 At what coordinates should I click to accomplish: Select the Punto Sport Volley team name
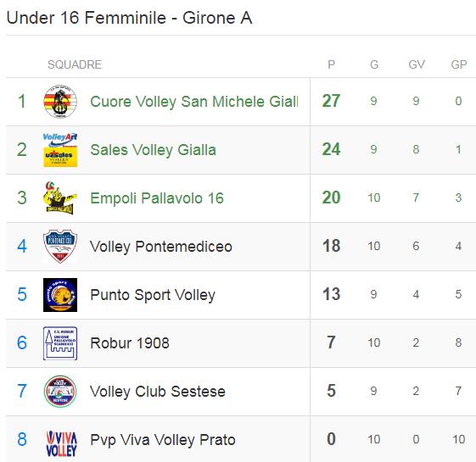(x=153, y=295)
